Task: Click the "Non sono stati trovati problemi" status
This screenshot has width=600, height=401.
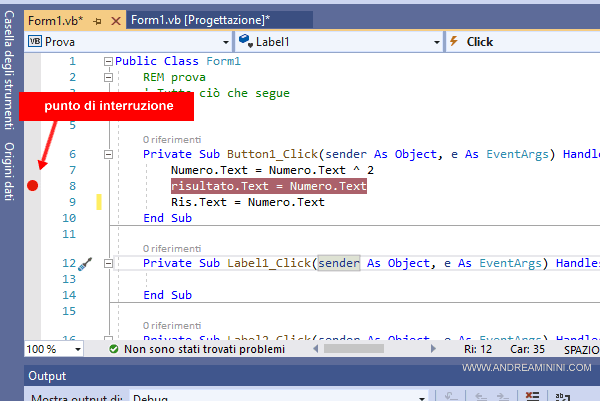Action: (204, 349)
